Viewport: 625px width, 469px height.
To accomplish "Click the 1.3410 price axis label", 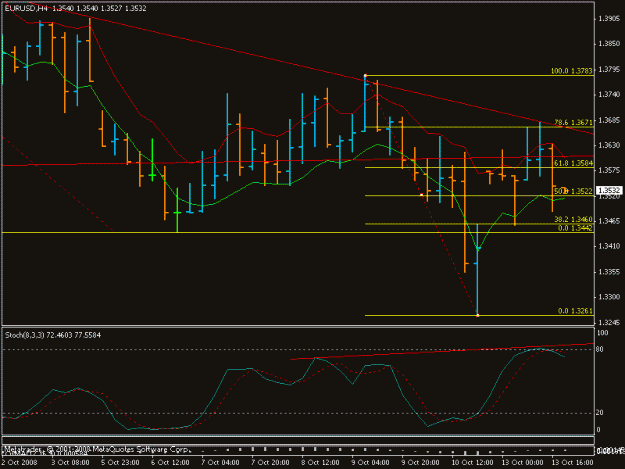I will tap(609, 246).
